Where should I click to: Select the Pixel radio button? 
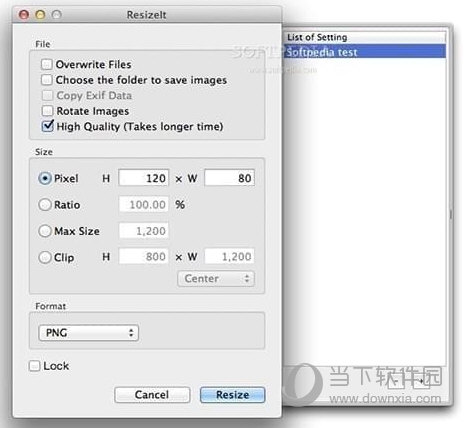coord(45,178)
